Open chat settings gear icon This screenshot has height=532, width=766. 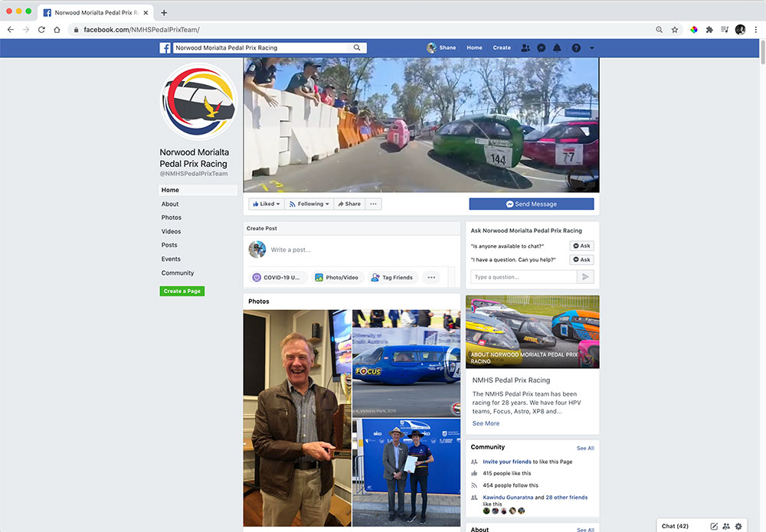738,526
